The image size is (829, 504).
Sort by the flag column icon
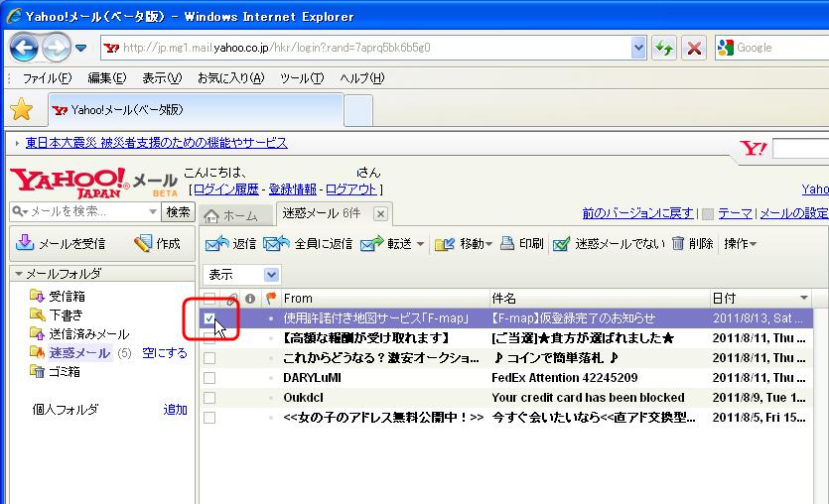[x=271, y=299]
